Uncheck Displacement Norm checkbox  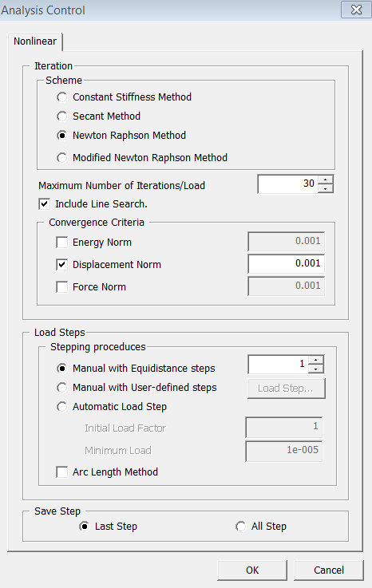coord(62,265)
